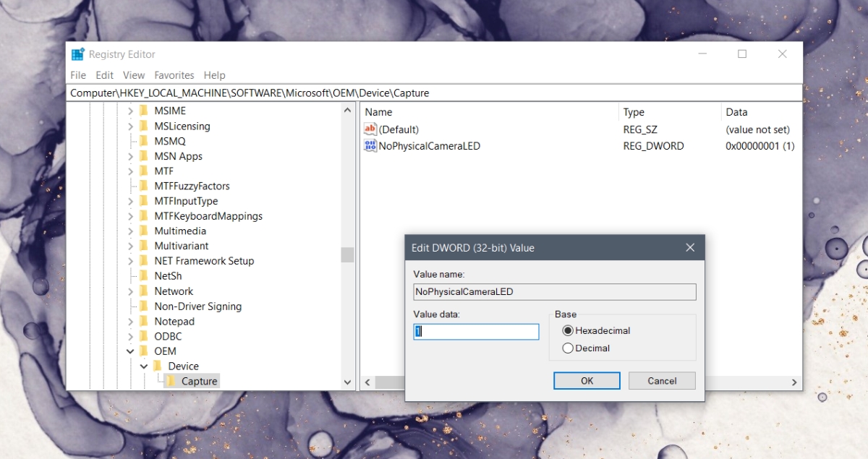This screenshot has width=868, height=459.
Task: Click the REG_SZ string value icon beside (Default)
Action: [370, 129]
